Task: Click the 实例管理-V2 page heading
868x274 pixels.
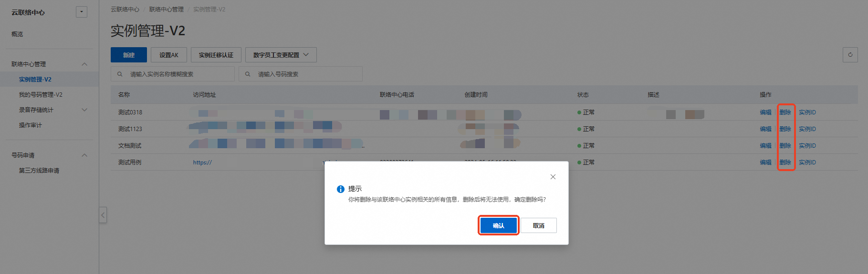Action: pyautogui.click(x=148, y=30)
